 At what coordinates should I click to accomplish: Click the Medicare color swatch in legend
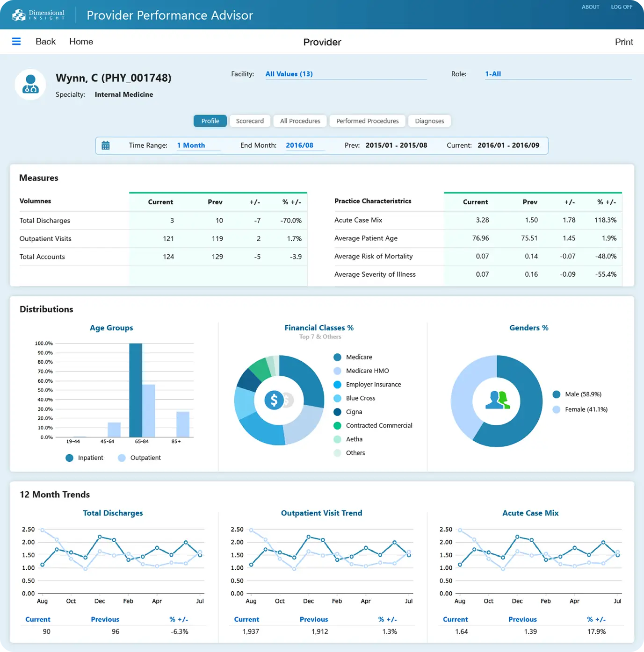pyautogui.click(x=337, y=358)
